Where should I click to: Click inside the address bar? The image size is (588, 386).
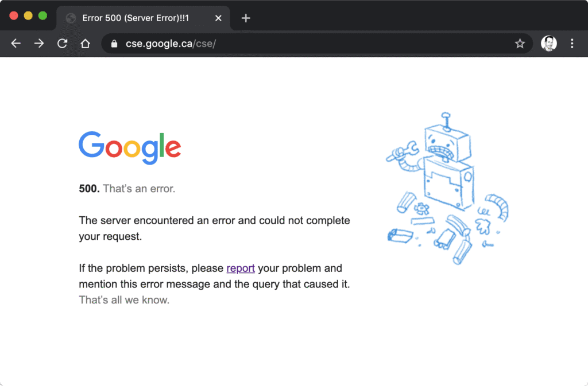(287, 43)
